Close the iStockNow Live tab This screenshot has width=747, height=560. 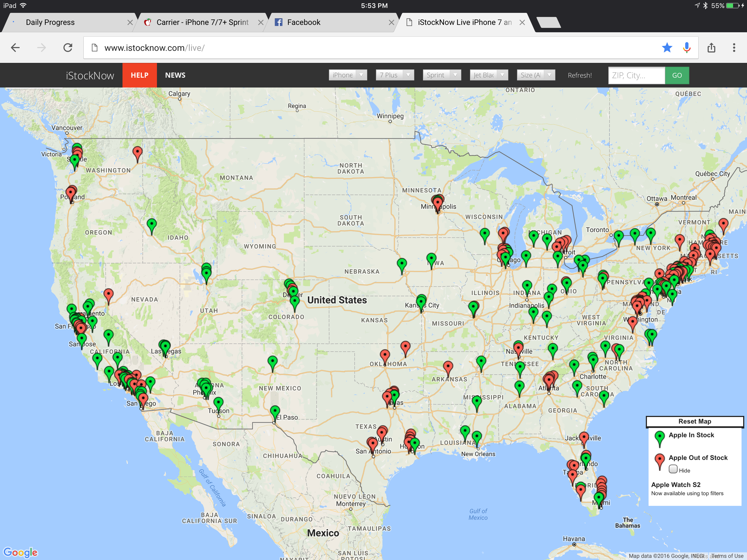pos(522,23)
